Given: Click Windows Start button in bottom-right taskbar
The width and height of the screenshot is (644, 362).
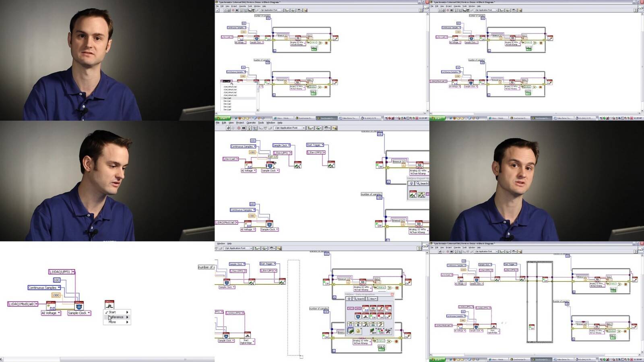Looking at the screenshot, I should click(437, 360).
